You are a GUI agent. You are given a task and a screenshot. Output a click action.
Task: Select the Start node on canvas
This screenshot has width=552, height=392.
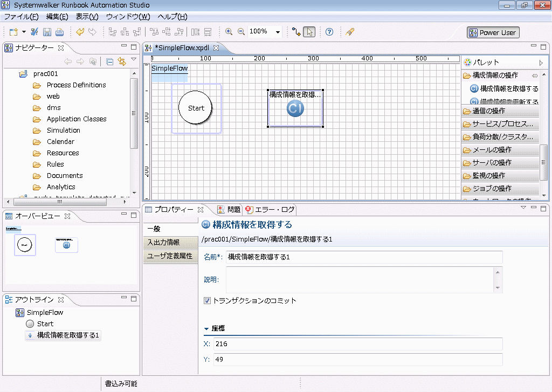(x=196, y=108)
